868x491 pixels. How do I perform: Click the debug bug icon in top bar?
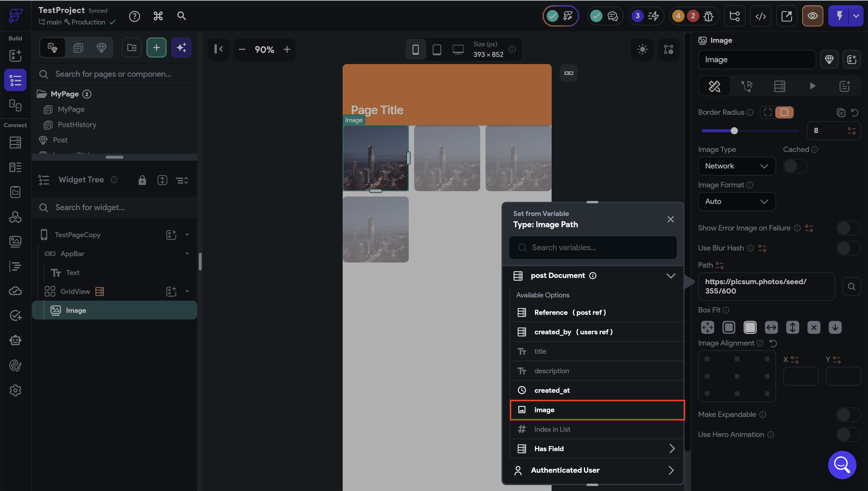pyautogui.click(x=709, y=16)
